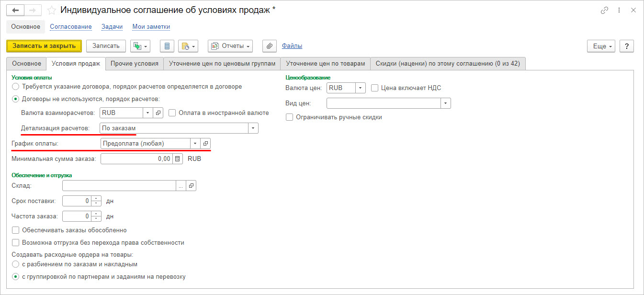Click the Детализация расчетов field value По заказам

pos(174,128)
